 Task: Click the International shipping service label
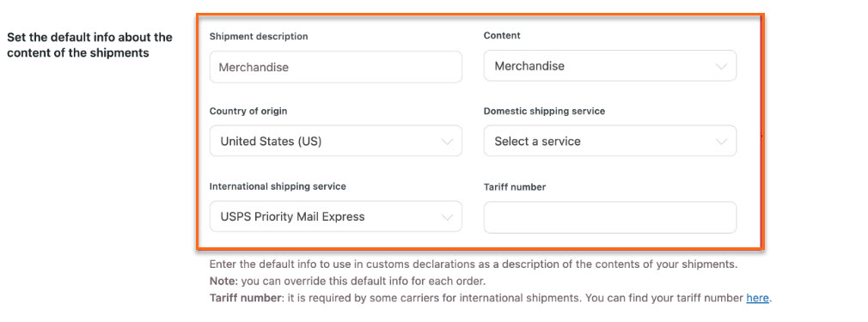(278, 186)
